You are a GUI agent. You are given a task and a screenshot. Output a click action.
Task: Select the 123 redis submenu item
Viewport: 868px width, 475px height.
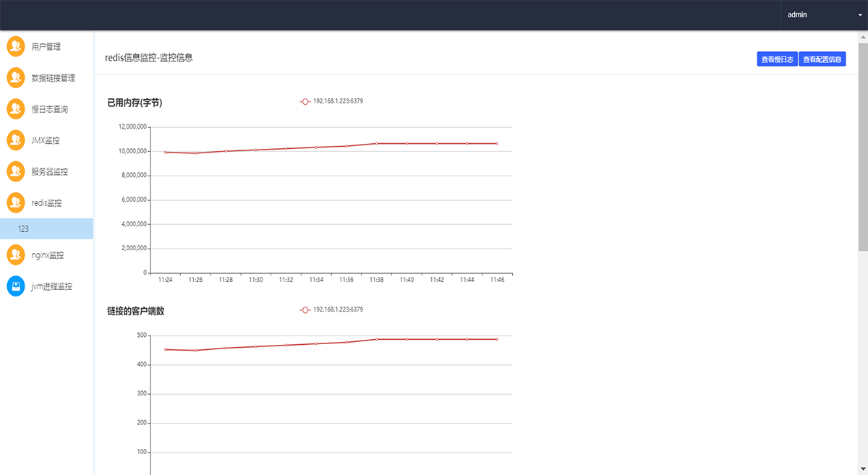24,229
